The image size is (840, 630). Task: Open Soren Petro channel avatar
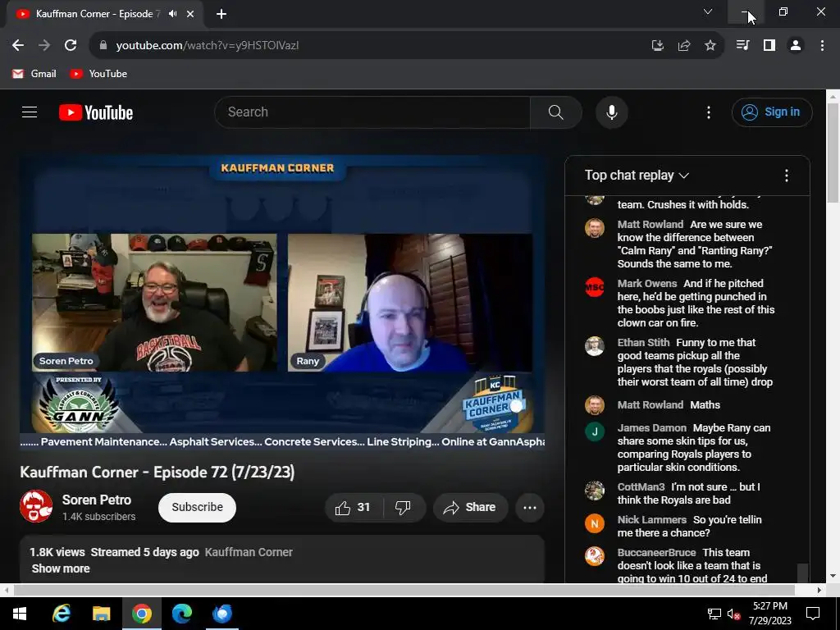(36, 506)
